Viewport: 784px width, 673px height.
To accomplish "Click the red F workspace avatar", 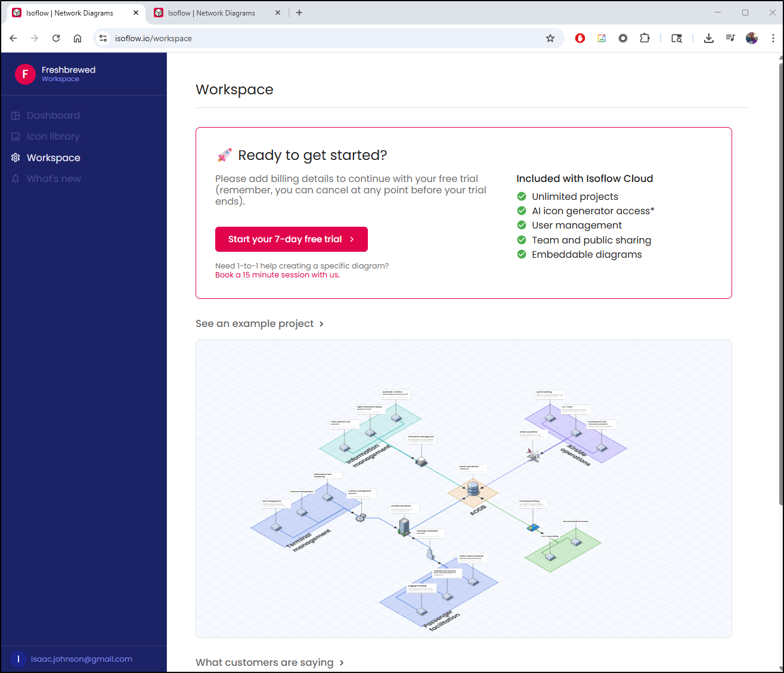I will point(25,74).
